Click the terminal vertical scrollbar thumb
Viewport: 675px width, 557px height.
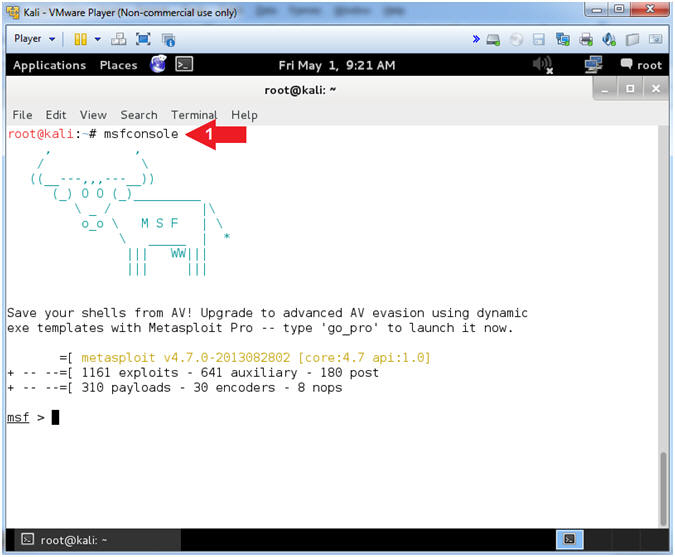(x=663, y=489)
